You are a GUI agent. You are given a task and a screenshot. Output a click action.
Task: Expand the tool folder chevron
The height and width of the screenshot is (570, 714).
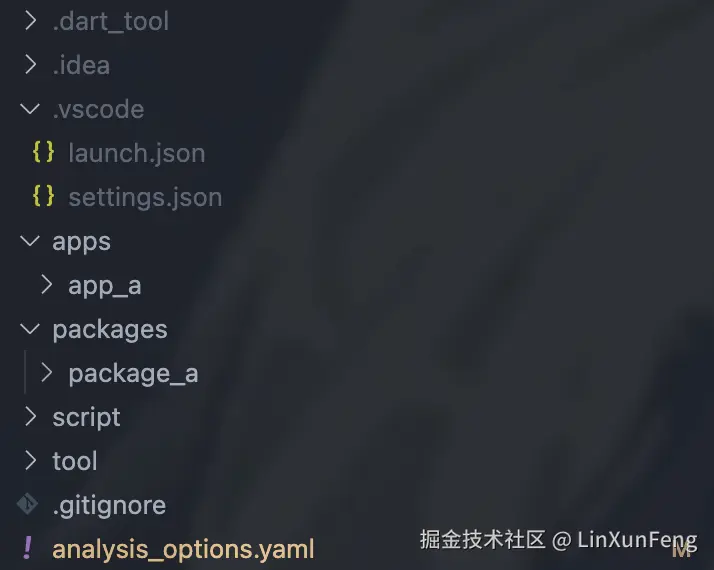(30, 461)
